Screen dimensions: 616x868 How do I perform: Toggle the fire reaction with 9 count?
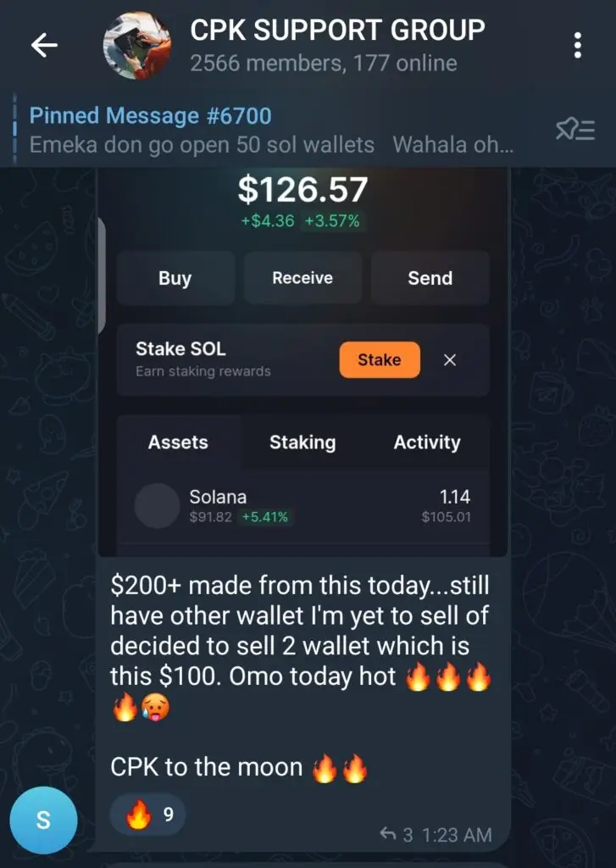tap(147, 815)
